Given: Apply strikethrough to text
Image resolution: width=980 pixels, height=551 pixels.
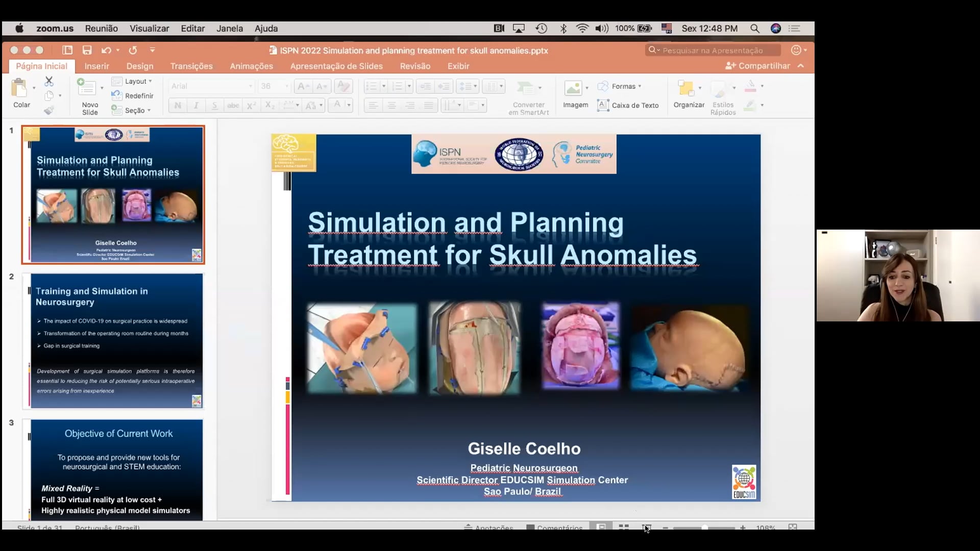Looking at the screenshot, I should click(x=233, y=105).
